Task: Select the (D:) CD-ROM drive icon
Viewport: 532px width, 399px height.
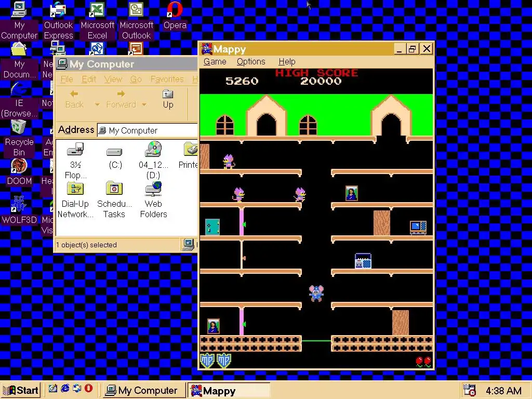Action: (153, 161)
